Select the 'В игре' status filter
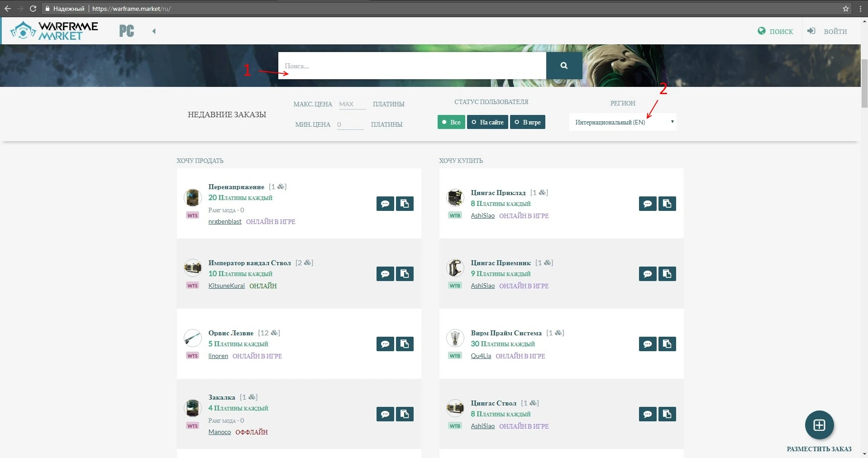 [x=528, y=122]
